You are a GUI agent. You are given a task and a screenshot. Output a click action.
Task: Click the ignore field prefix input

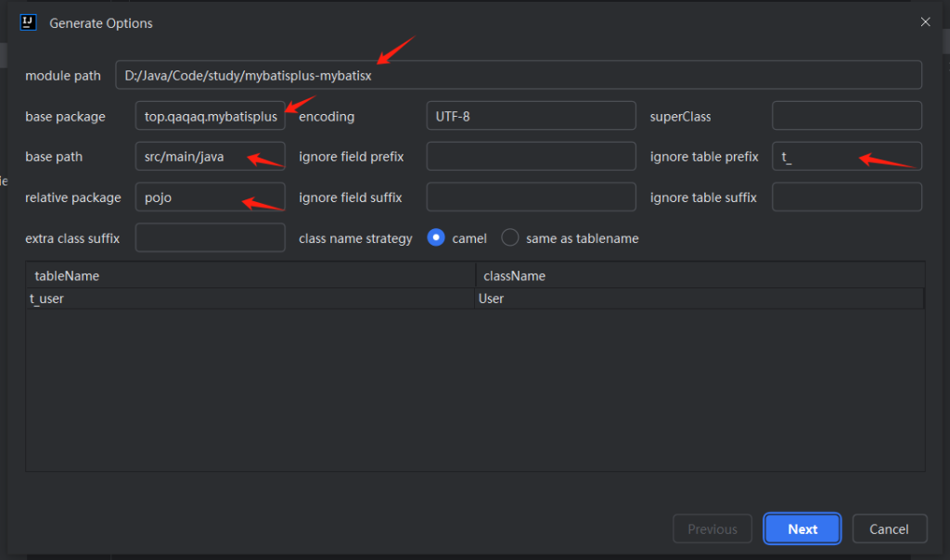(531, 157)
